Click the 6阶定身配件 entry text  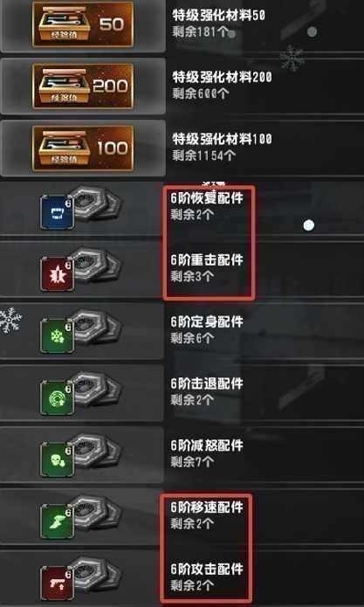tap(207, 321)
